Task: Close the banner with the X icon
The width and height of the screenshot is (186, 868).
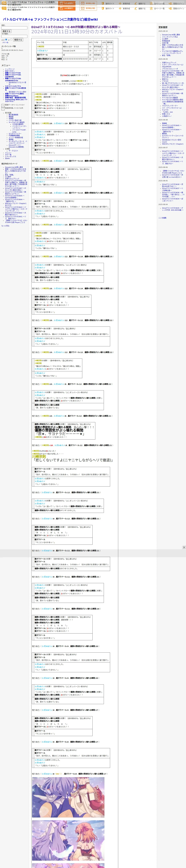Action: (184, 547)
